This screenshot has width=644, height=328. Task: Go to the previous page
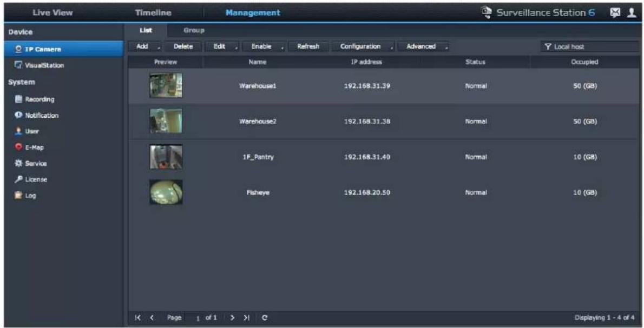(152, 318)
